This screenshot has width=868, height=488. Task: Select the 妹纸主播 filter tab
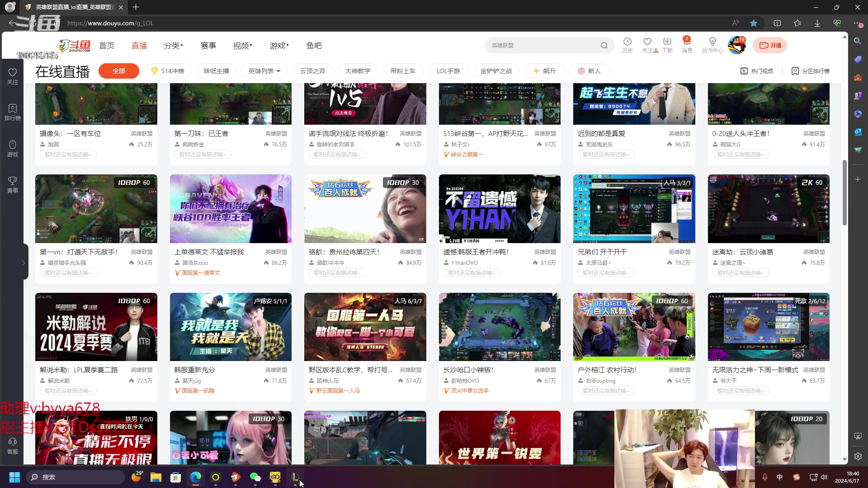[x=216, y=71]
